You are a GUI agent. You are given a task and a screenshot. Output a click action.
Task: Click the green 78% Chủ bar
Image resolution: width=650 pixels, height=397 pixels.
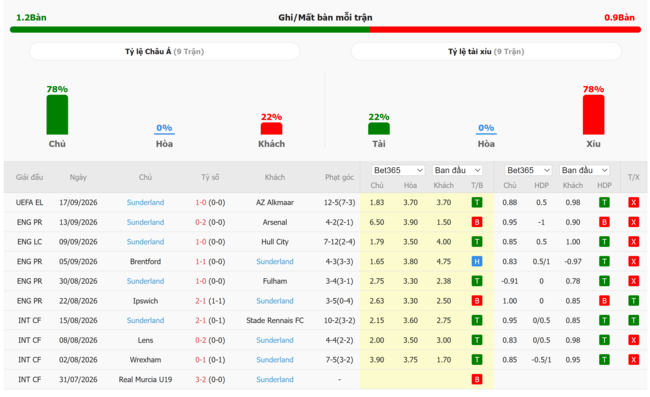[57, 115]
